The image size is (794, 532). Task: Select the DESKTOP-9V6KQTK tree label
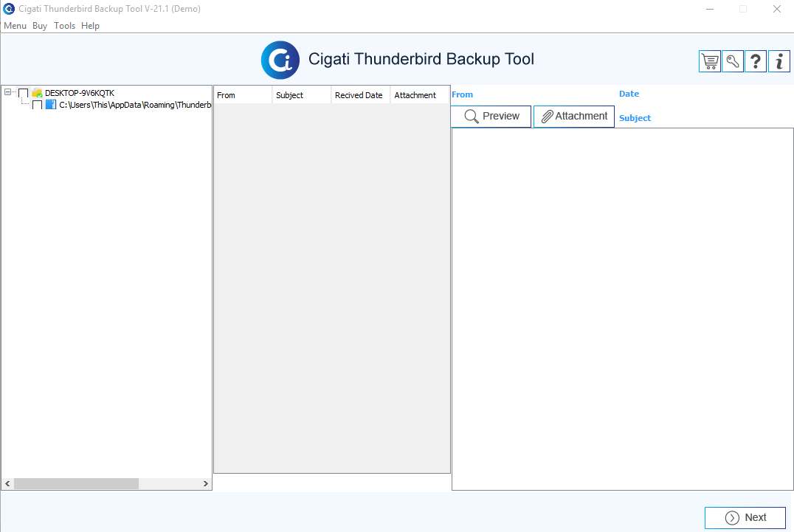(80, 93)
